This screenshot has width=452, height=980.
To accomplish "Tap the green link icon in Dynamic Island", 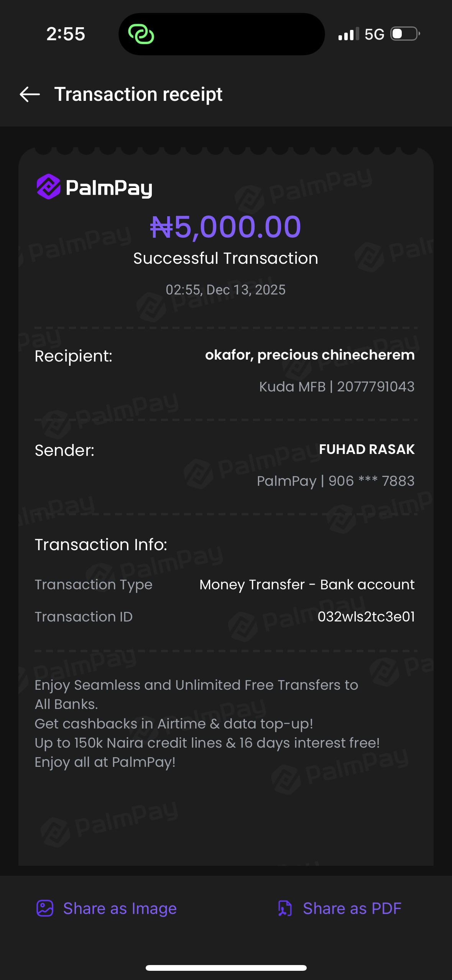I will pos(141,34).
